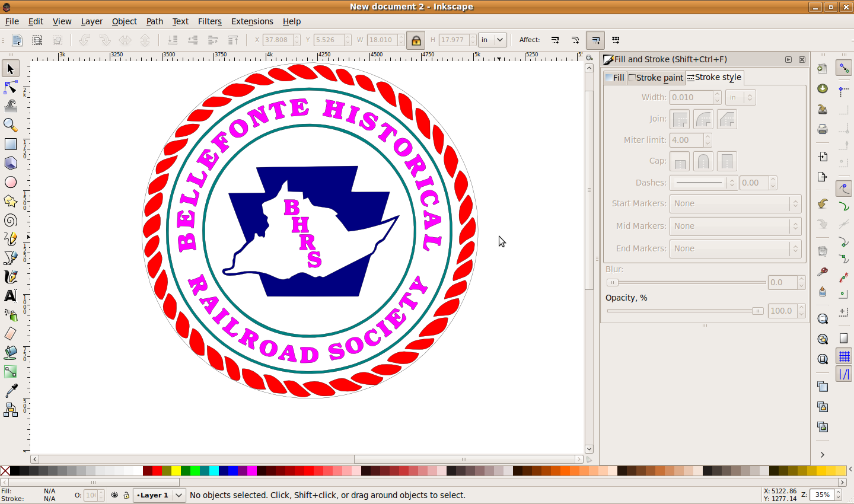Zoom to fit drawing icon

[x=823, y=339]
